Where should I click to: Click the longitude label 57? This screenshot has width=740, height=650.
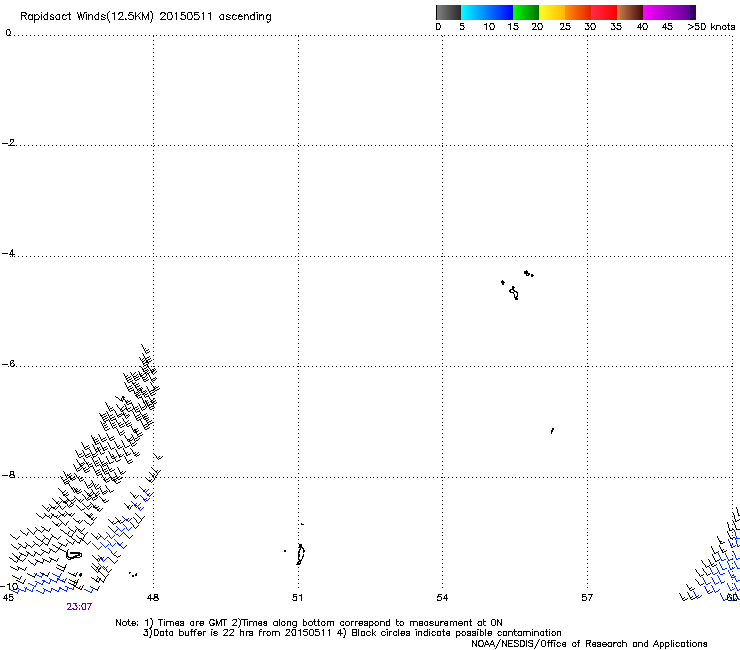coord(587,598)
